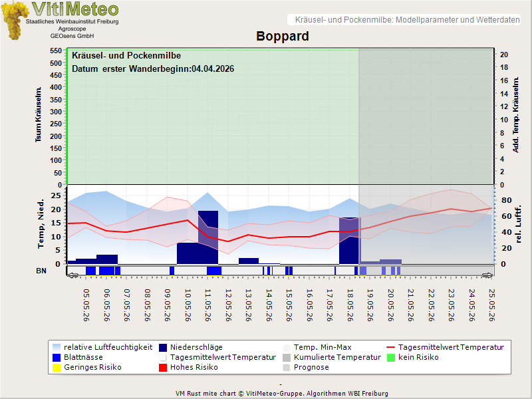
Task: Click the Geringes Risiko legend label
Action: click(92, 368)
